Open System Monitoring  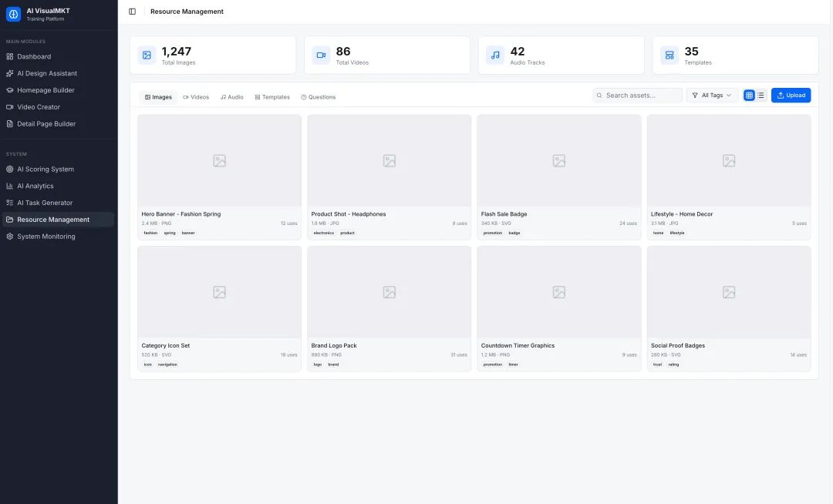click(x=58, y=237)
